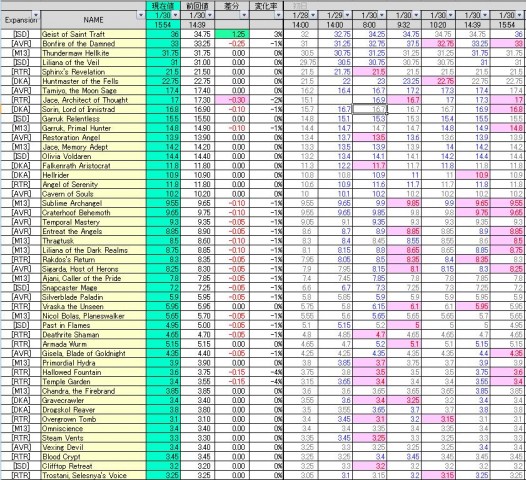Viewport: 526px width, 480px height.
Task: Select the Ajani, Caller of the Pride cell
Action: tap(93, 278)
